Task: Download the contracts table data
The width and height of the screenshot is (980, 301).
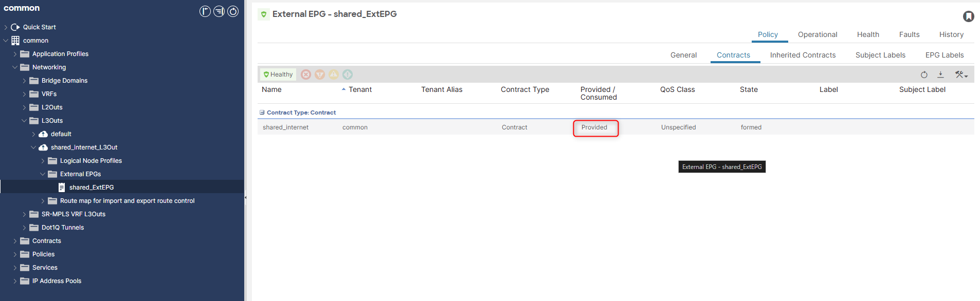Action: pos(940,74)
